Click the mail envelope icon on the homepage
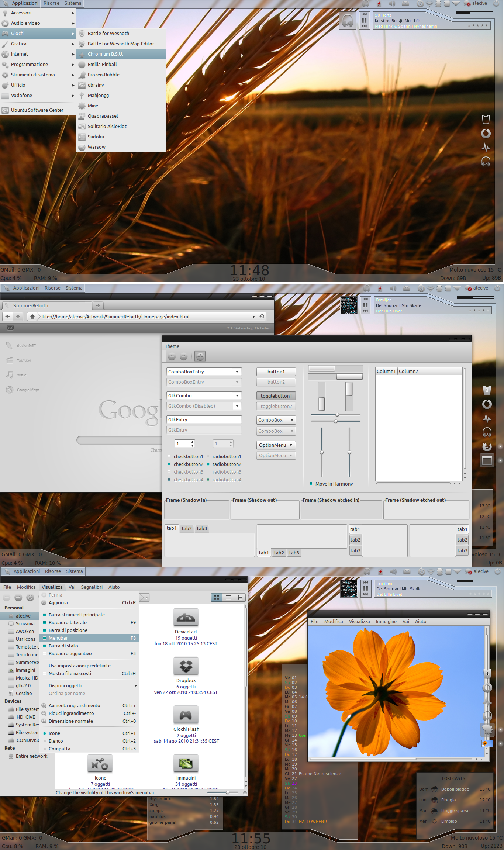 click(10, 328)
